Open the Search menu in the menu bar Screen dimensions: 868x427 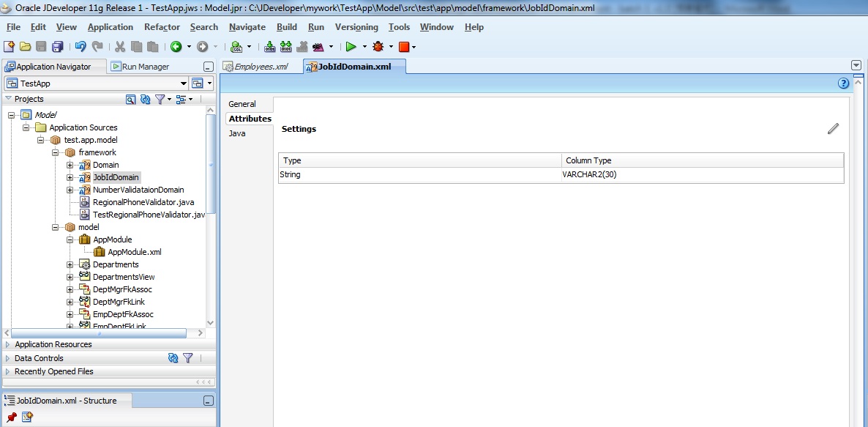203,26
